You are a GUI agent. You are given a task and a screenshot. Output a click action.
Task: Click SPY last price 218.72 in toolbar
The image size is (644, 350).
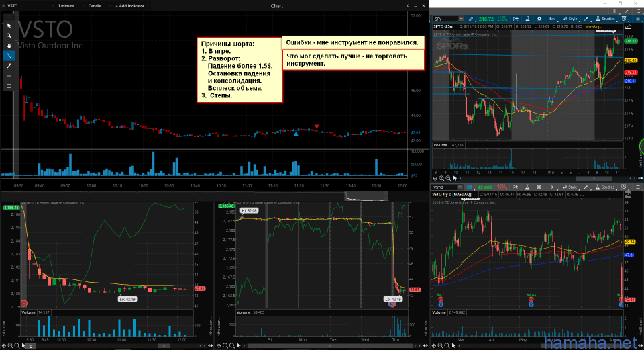tap(486, 19)
